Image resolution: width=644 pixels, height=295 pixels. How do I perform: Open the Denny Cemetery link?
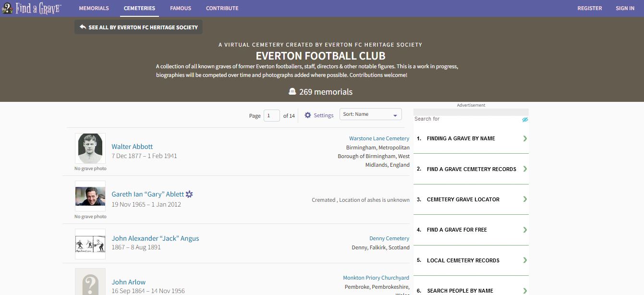click(x=389, y=238)
